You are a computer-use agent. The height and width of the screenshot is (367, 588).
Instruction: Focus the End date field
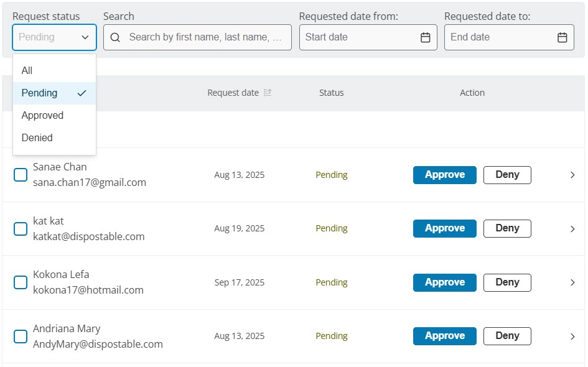click(x=509, y=37)
